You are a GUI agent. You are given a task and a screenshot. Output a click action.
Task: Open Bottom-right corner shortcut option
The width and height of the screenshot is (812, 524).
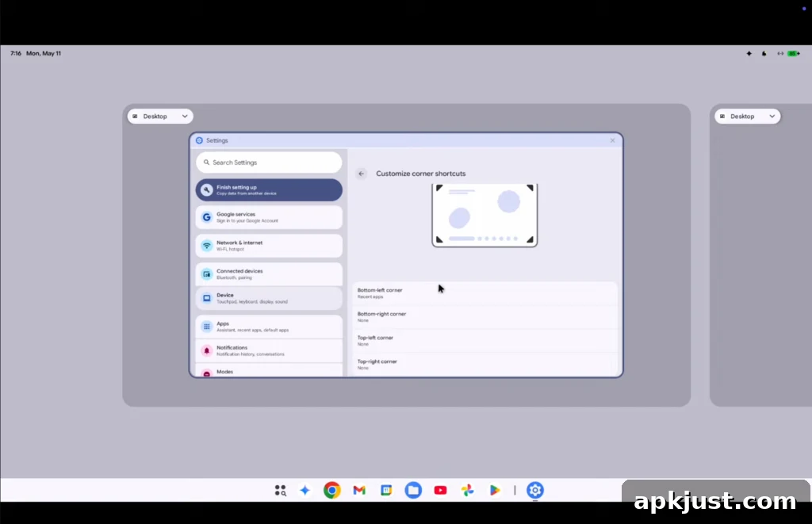[x=485, y=317]
